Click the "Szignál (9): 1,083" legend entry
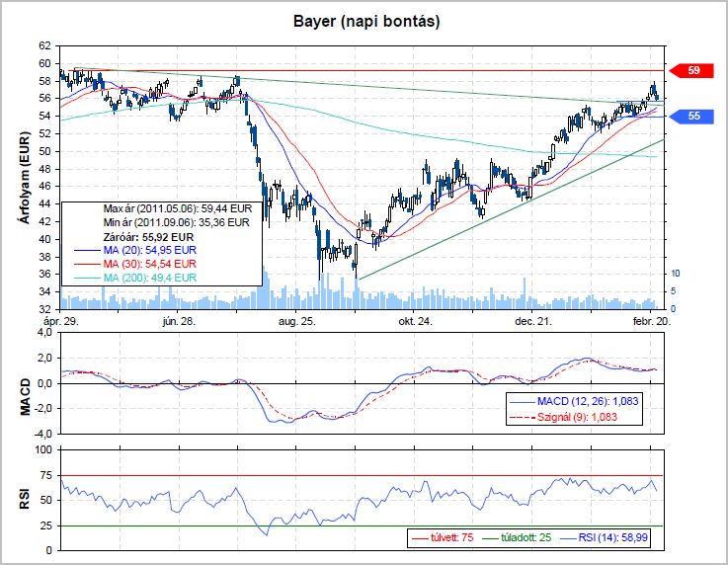Viewport: 728px width, 565px height. point(564,417)
